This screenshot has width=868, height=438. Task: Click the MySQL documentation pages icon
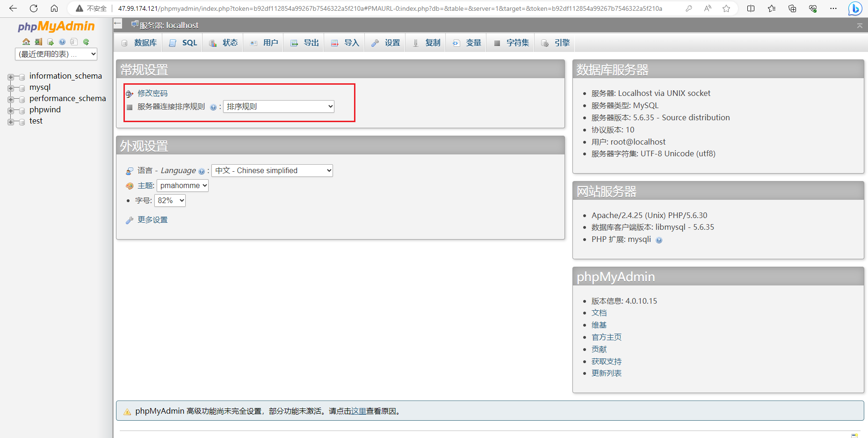[74, 42]
